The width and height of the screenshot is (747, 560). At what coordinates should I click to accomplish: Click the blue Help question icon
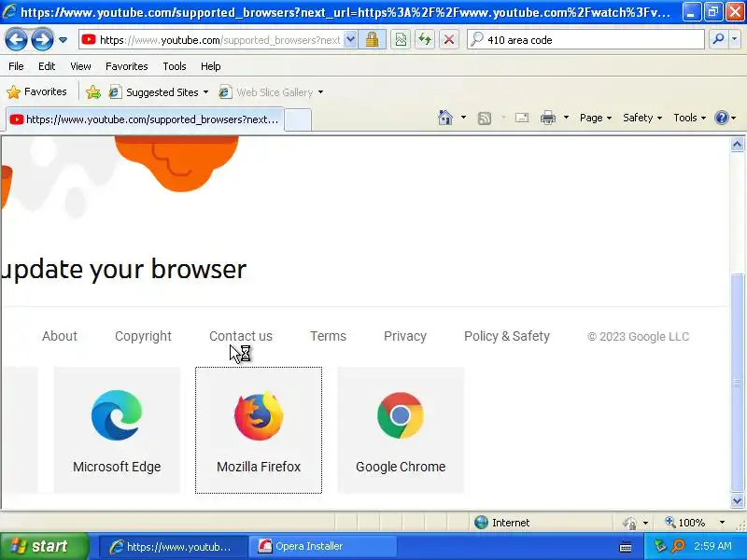point(722,118)
